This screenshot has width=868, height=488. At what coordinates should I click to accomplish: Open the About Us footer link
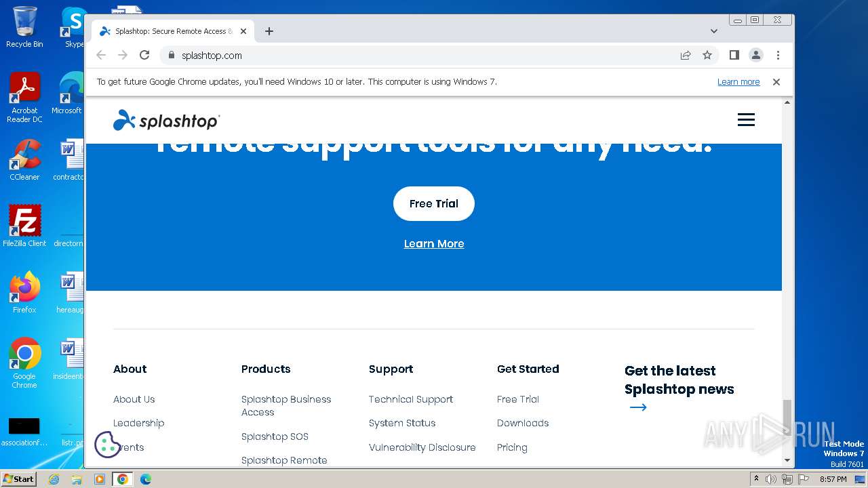coord(134,399)
